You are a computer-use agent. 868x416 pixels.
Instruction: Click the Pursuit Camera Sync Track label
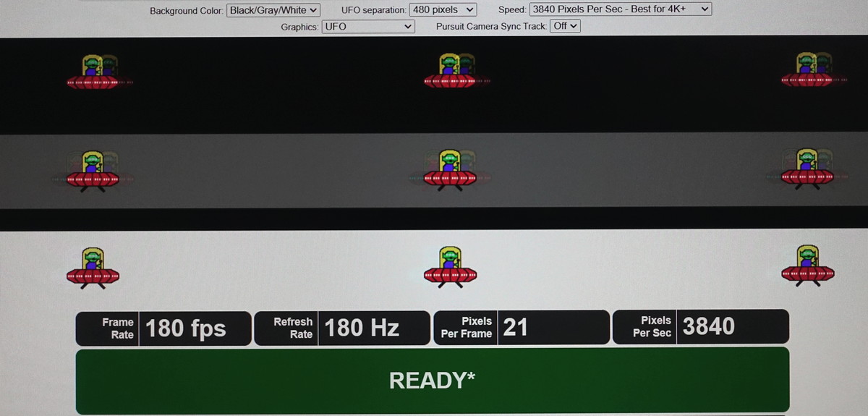coord(491,26)
